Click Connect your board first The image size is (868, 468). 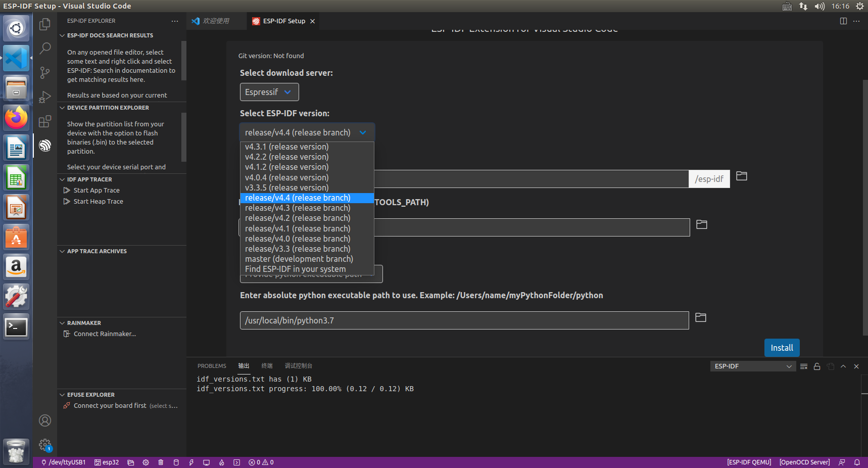click(x=110, y=406)
